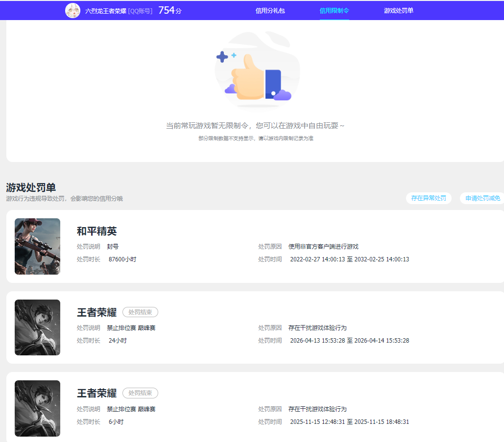The image size is (504, 442).
Task: Open the 信用分礼包 tab
Action: [270, 11]
